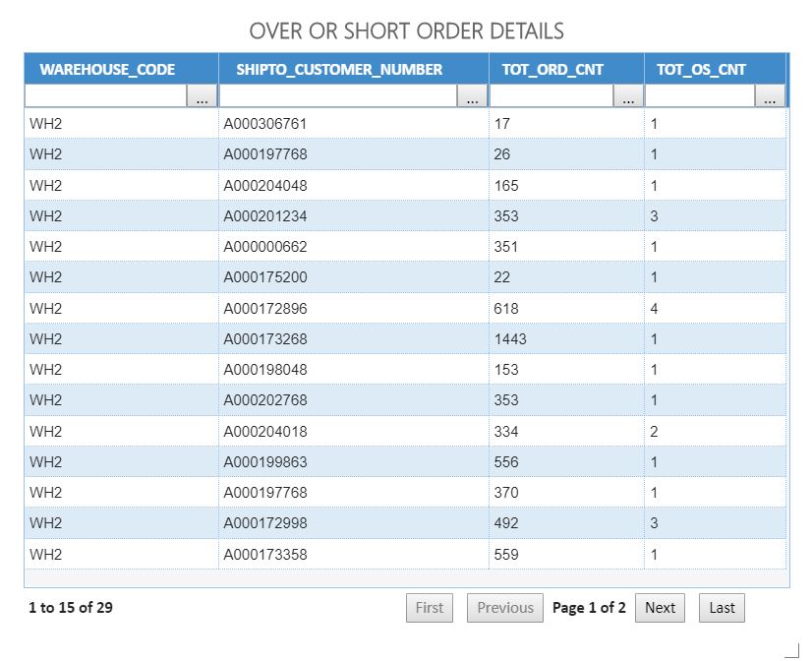The image size is (812, 661).
Task: Sort by TOT_OS_CNT column header
Action: [701, 69]
